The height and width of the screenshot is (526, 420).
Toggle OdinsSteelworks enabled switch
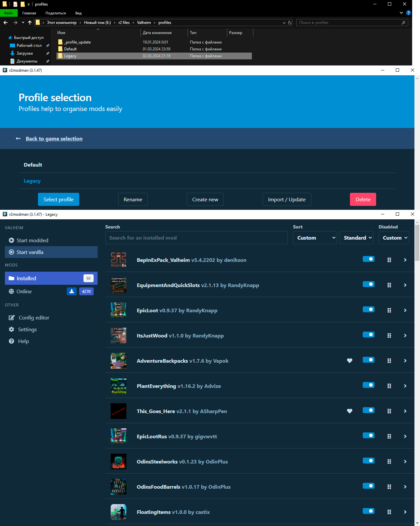(x=369, y=461)
